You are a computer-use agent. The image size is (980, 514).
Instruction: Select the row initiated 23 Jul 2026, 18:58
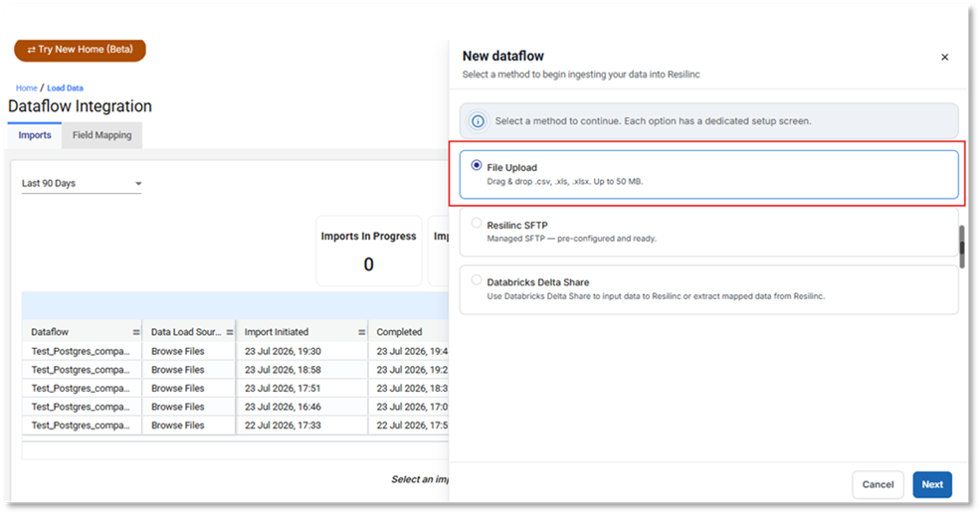point(235,370)
